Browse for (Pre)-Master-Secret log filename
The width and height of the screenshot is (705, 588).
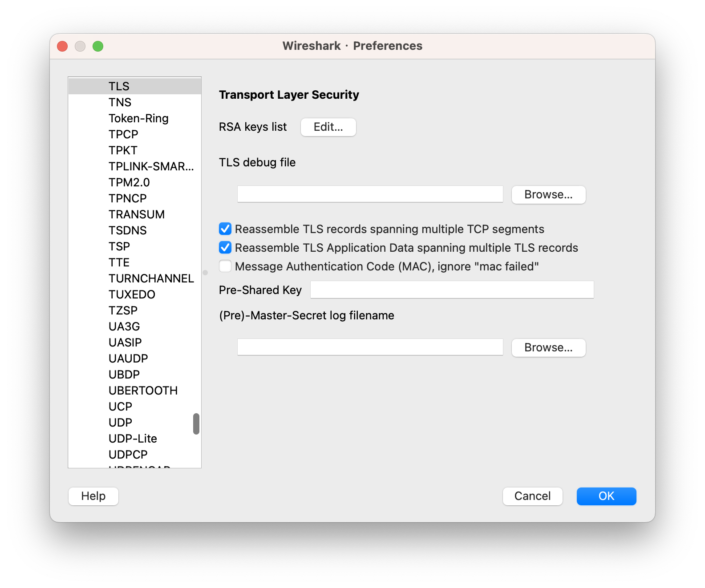(x=548, y=348)
